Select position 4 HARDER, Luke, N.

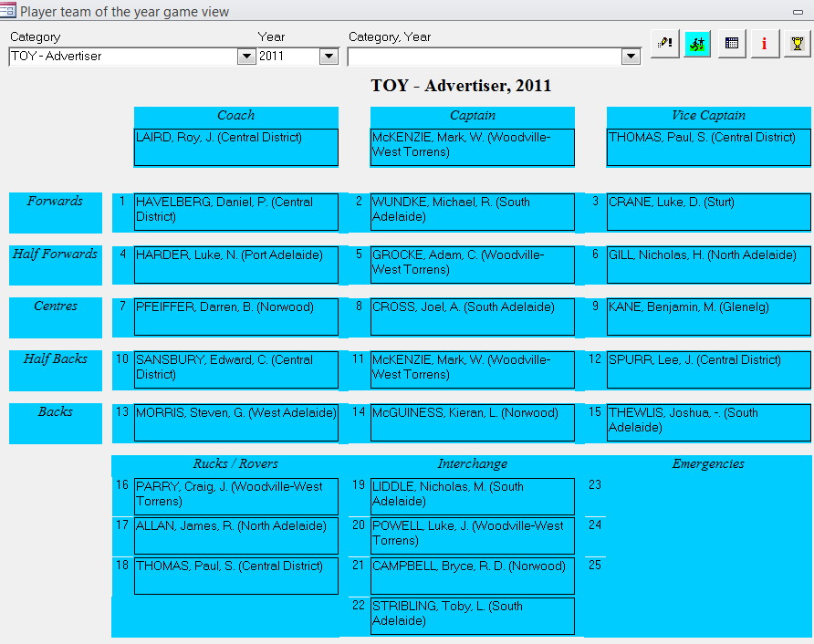[235, 265]
